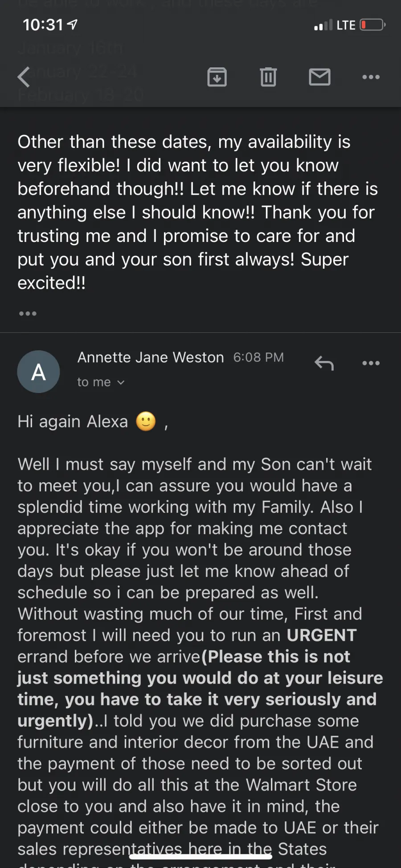Tap the smiley emoji after Alexa

click(x=146, y=421)
